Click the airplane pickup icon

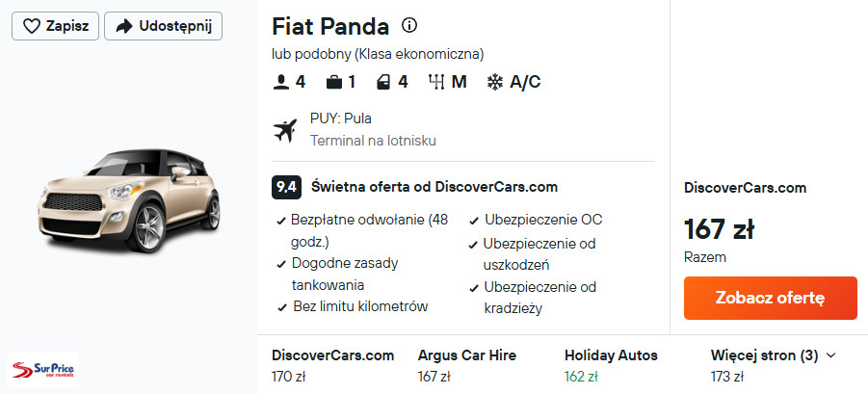[x=286, y=130]
